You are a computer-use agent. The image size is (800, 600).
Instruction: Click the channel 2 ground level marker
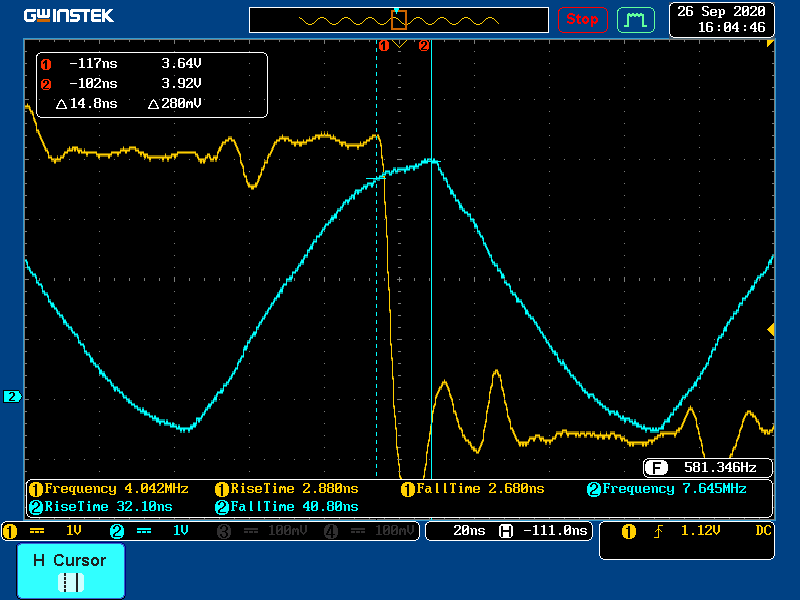(12, 397)
